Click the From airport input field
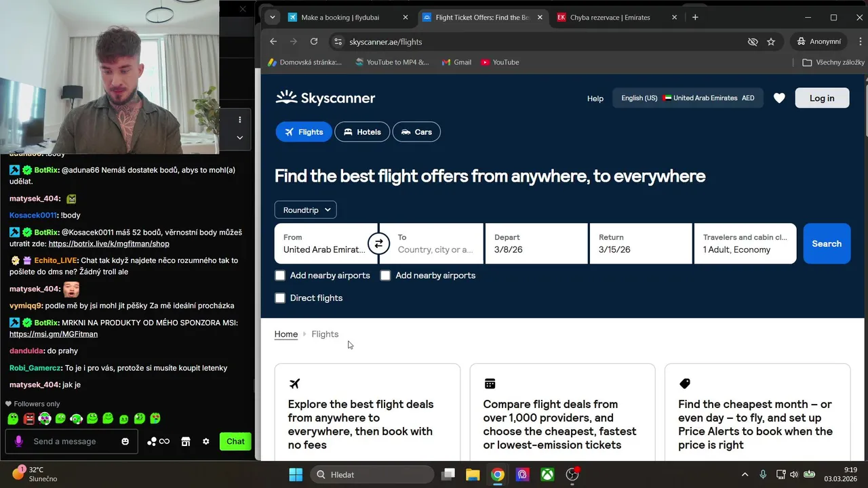 325,243
